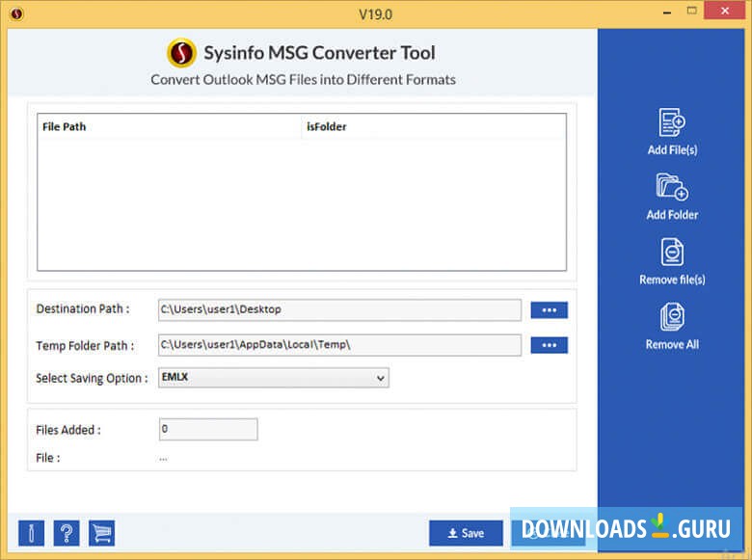Screen dimensions: 752x560
Task: Click the Save button
Action: point(467,533)
